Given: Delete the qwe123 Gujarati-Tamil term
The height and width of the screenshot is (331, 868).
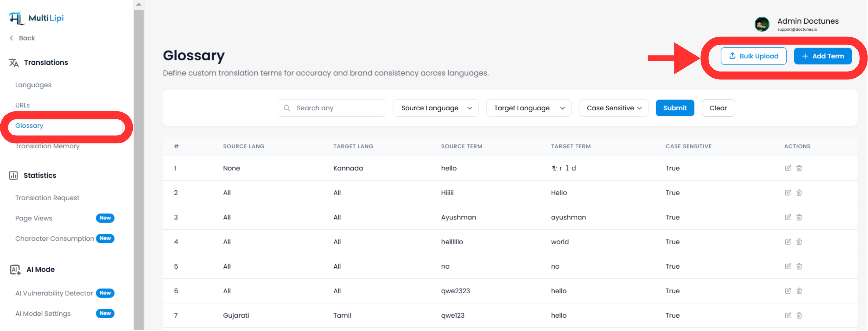Looking at the screenshot, I should 799,316.
